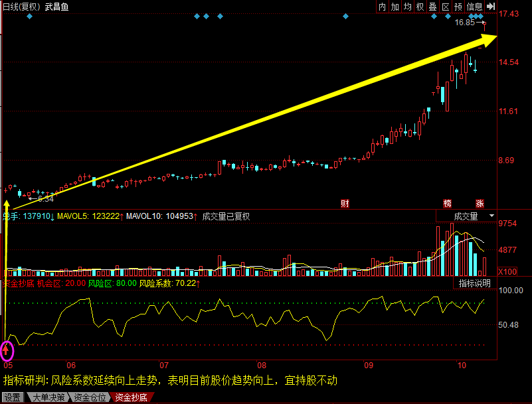The height and width of the screenshot is (404, 532).
Task: Click the arrow-to-bar collapse panel icon
Action: [x=491, y=7]
